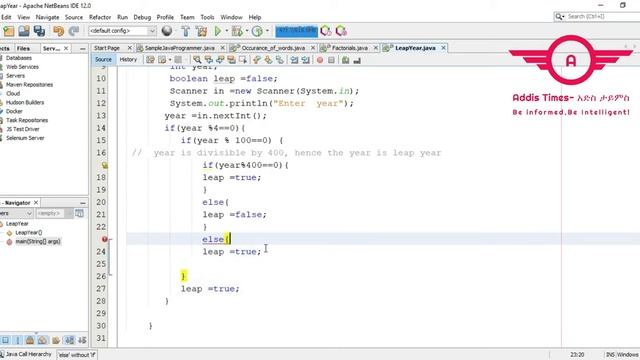Click the Shift Line Right icon

pyautogui.click(x=306, y=60)
